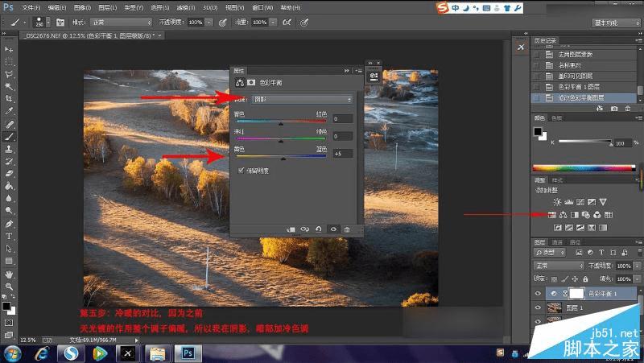Select the Hand tool
The width and height of the screenshot is (644, 363).
pos(9,274)
